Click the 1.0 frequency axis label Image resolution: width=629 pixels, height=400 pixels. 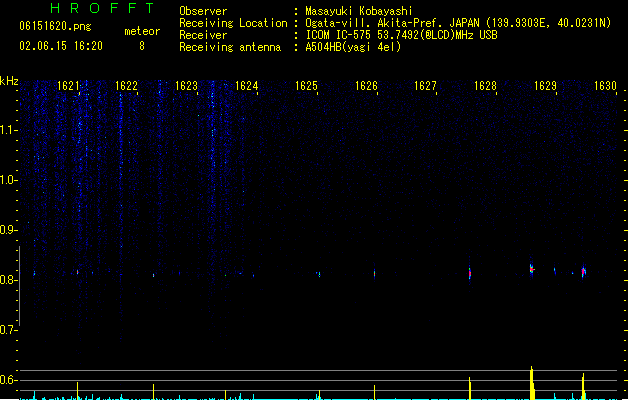point(8,180)
